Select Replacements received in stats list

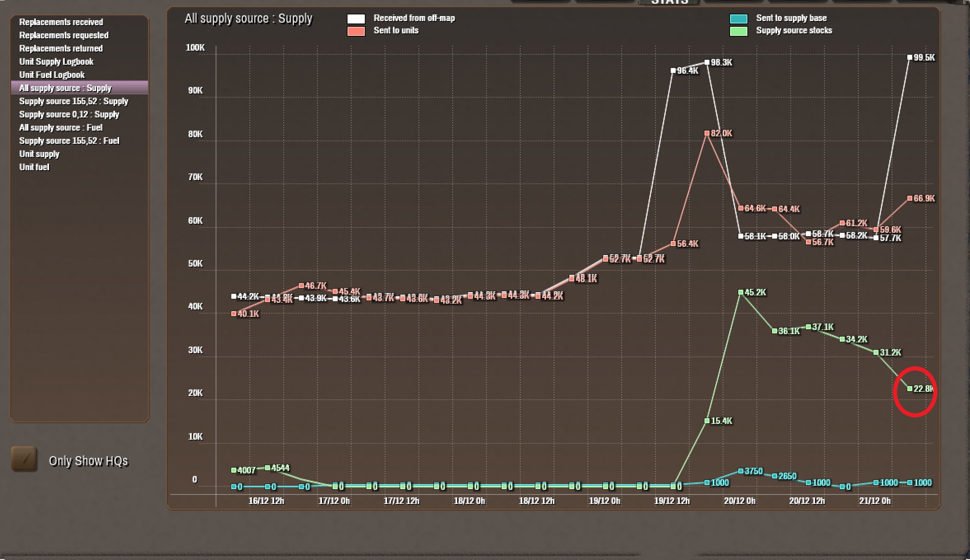click(61, 22)
